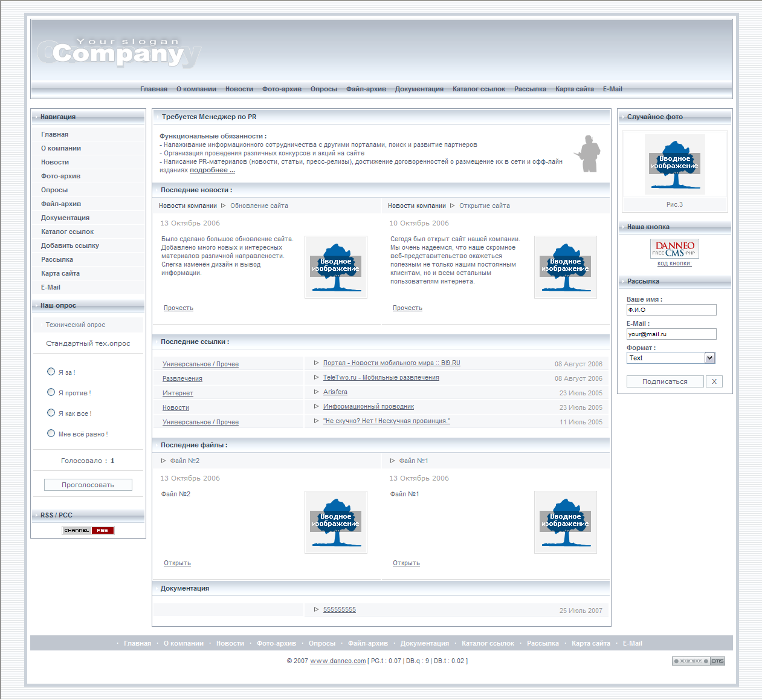Click the Подписаться subscribe button

[665, 381]
